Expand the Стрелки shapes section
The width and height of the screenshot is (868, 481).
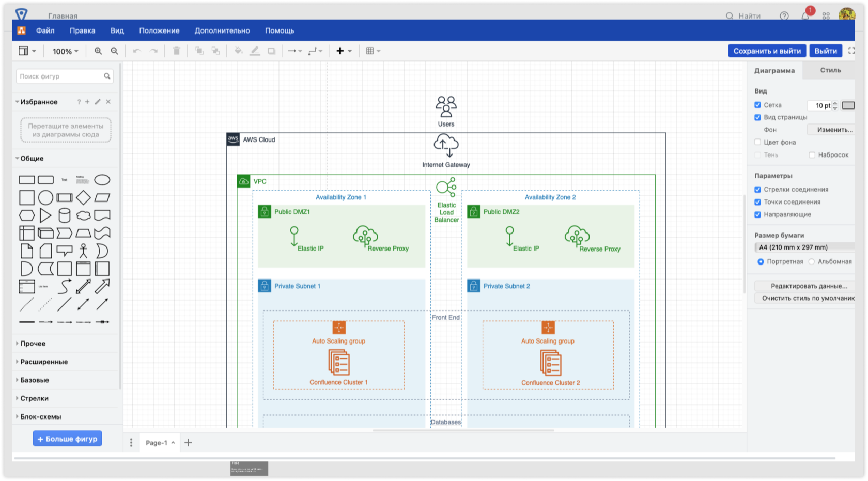[x=35, y=398]
